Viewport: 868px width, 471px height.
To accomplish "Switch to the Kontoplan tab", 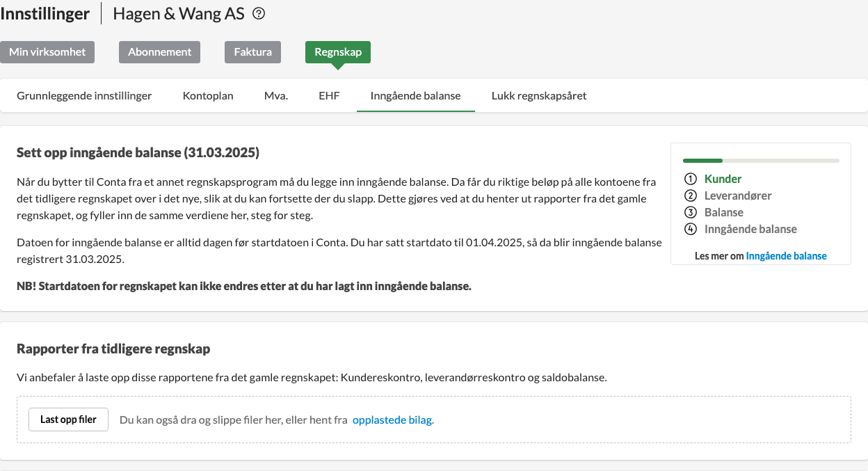I will coord(208,96).
